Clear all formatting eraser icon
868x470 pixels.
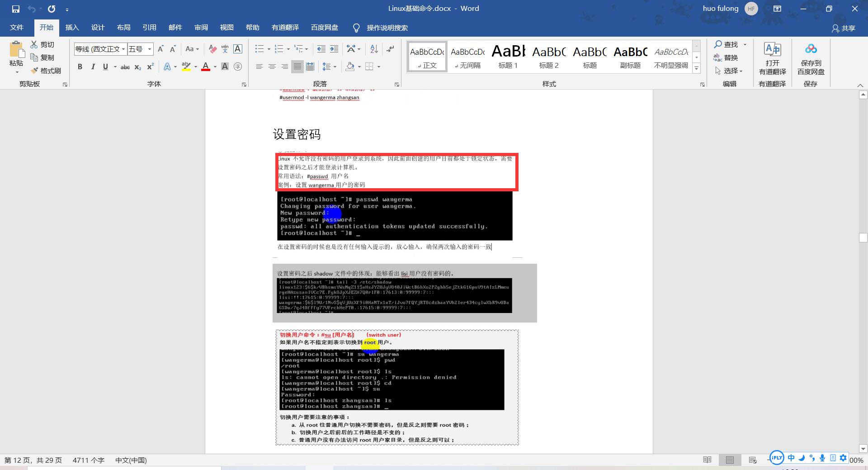point(212,49)
